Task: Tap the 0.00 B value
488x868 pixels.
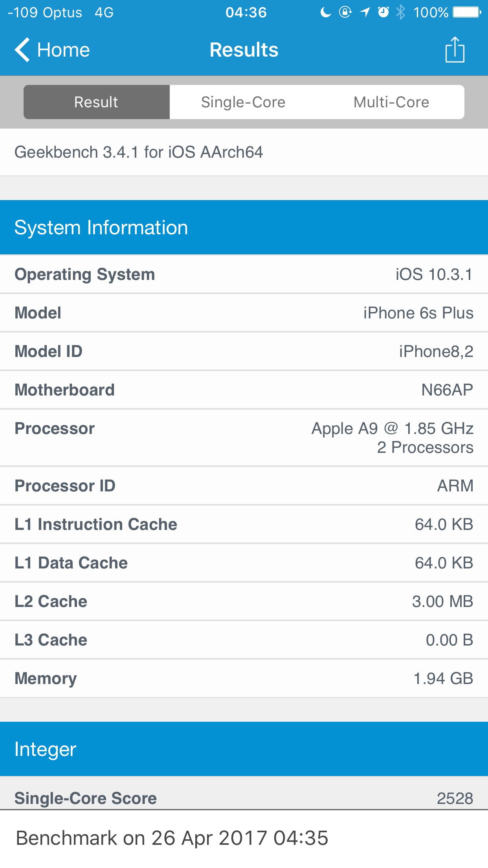Action: (449, 640)
